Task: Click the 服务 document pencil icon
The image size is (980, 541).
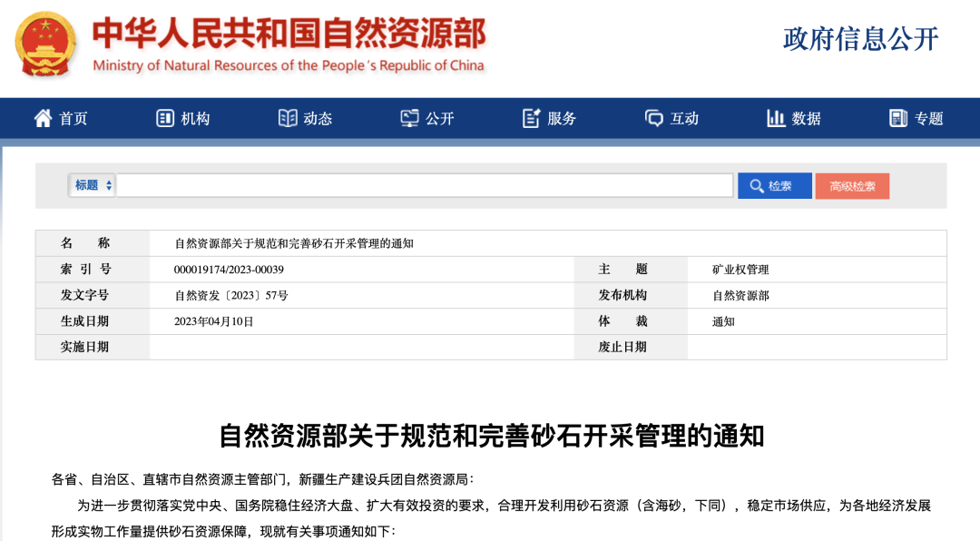Action: pyautogui.click(x=532, y=118)
